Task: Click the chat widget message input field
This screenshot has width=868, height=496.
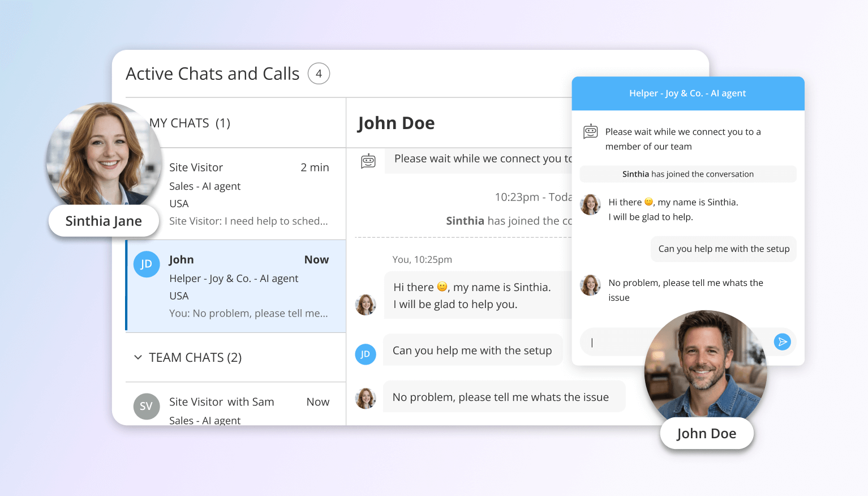Action: coord(617,342)
